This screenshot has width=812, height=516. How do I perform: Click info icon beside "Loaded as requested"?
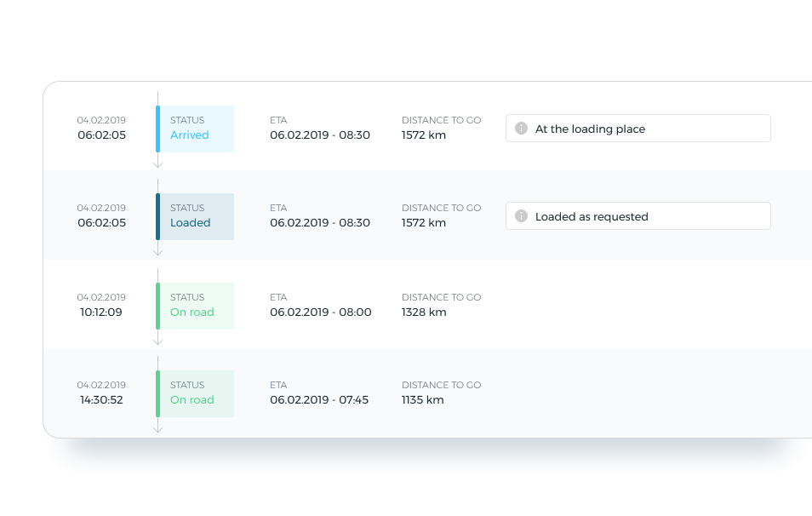tap(521, 216)
